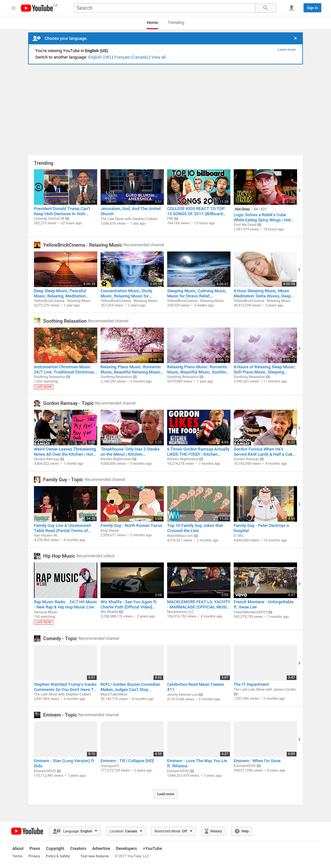
Task: Open the Policy & Safety footer link
Action: click(x=58, y=856)
